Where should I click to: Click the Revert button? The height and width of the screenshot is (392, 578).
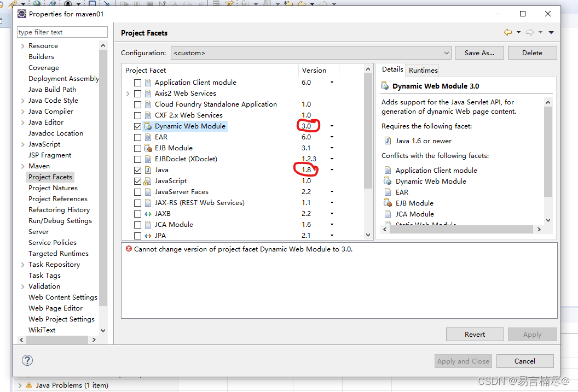pos(475,334)
